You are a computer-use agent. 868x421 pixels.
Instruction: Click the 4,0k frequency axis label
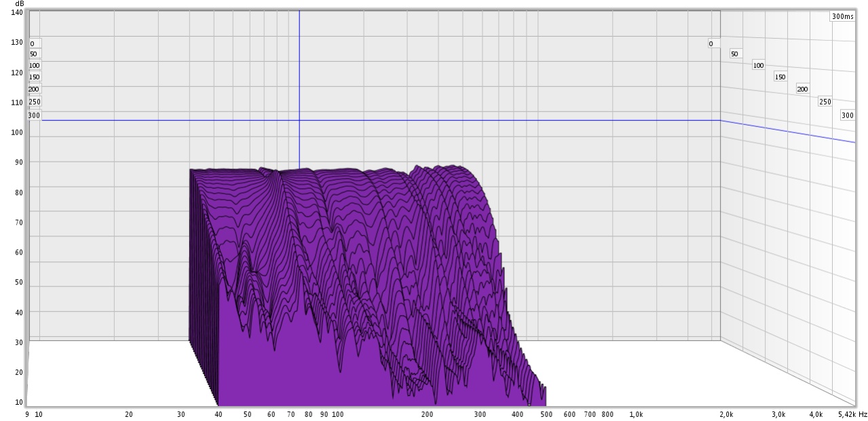816,414
